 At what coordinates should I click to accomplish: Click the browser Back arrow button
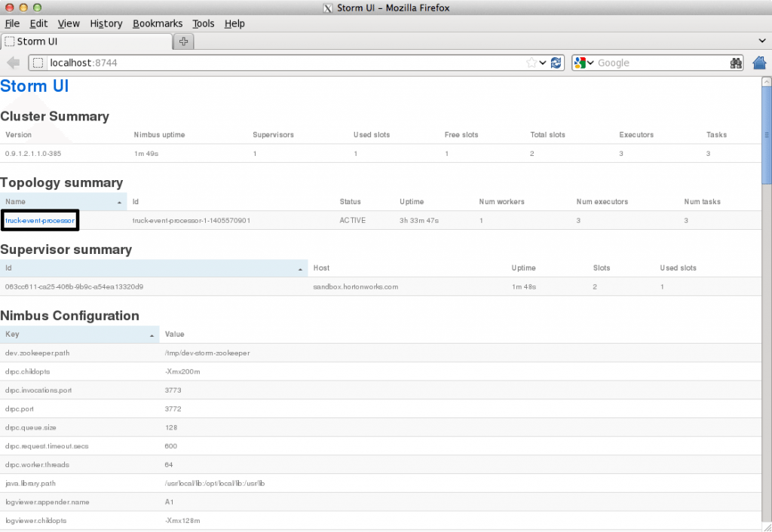click(13, 63)
